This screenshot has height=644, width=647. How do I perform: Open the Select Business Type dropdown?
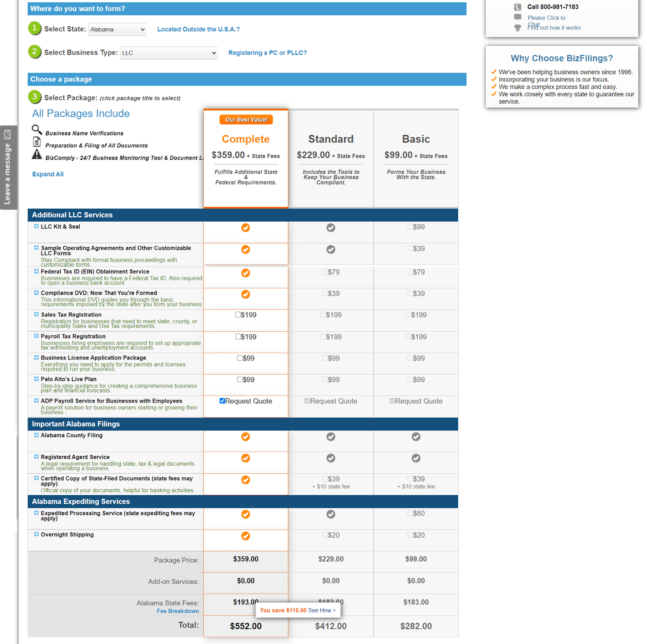169,53
